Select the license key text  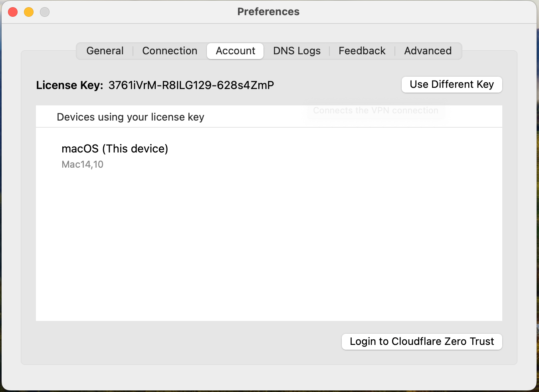point(191,85)
